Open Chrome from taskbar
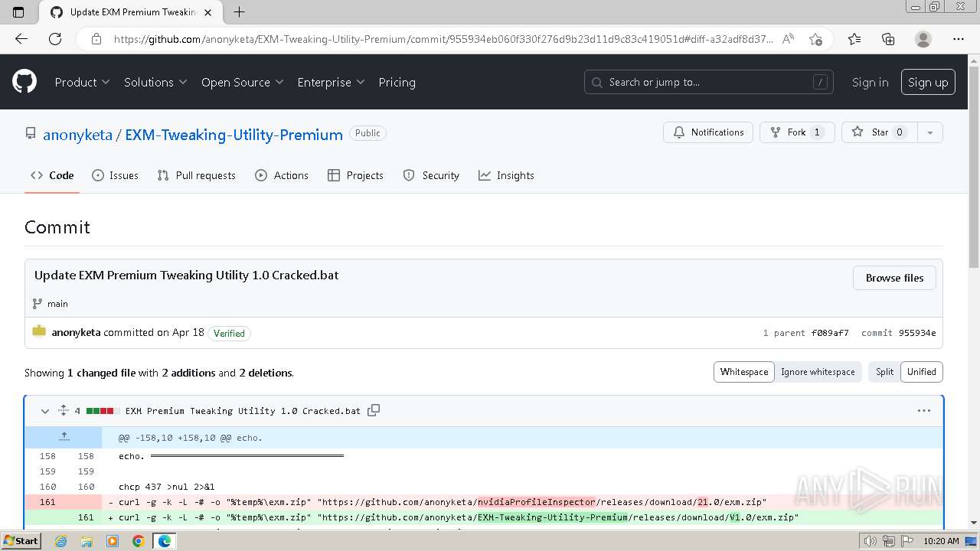The height and width of the screenshot is (551, 980). 138,541
